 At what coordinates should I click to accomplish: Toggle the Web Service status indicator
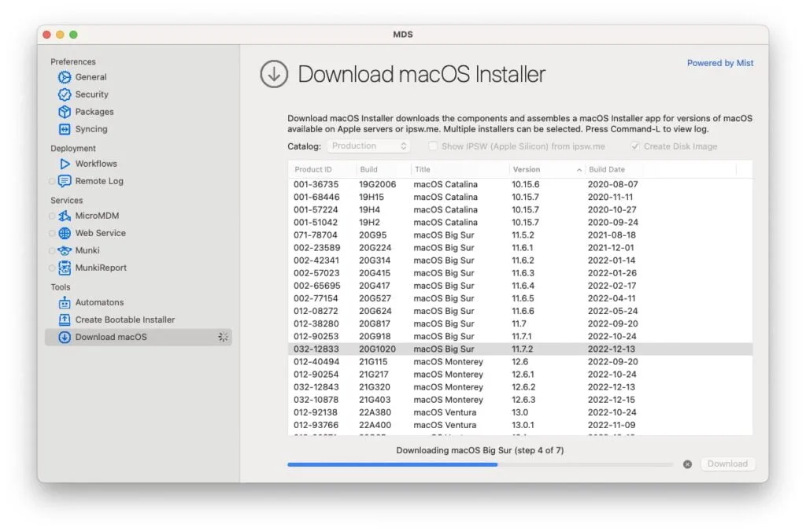coord(51,234)
